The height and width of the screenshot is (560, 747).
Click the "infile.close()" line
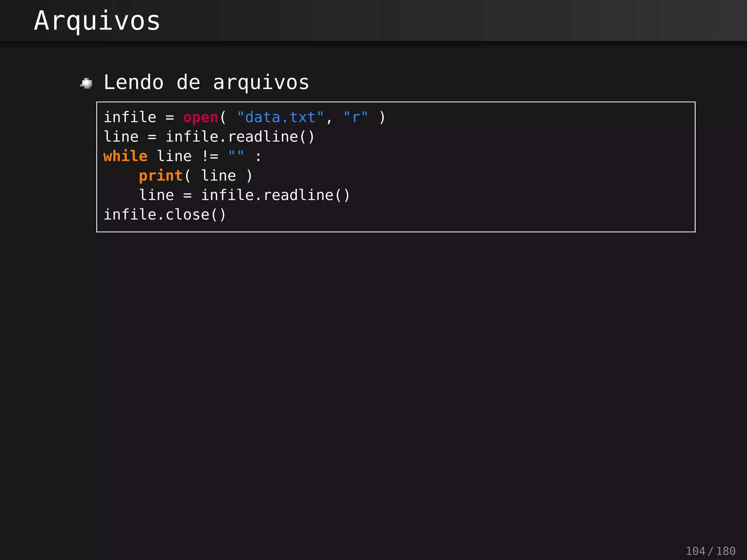click(x=165, y=215)
